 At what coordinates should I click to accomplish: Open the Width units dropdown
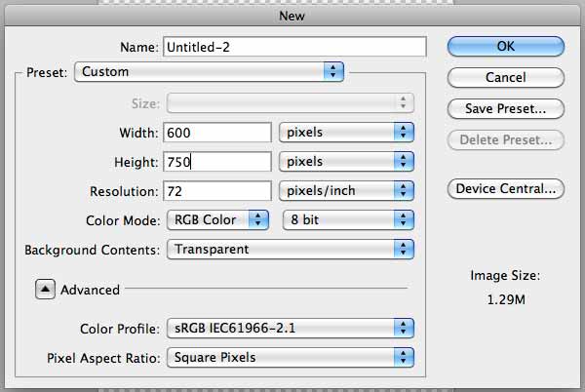346,133
